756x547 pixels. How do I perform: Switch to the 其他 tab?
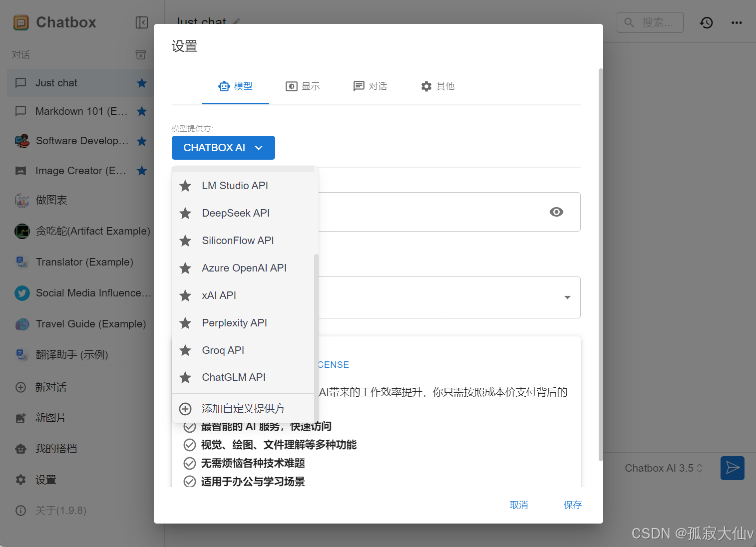(x=437, y=86)
